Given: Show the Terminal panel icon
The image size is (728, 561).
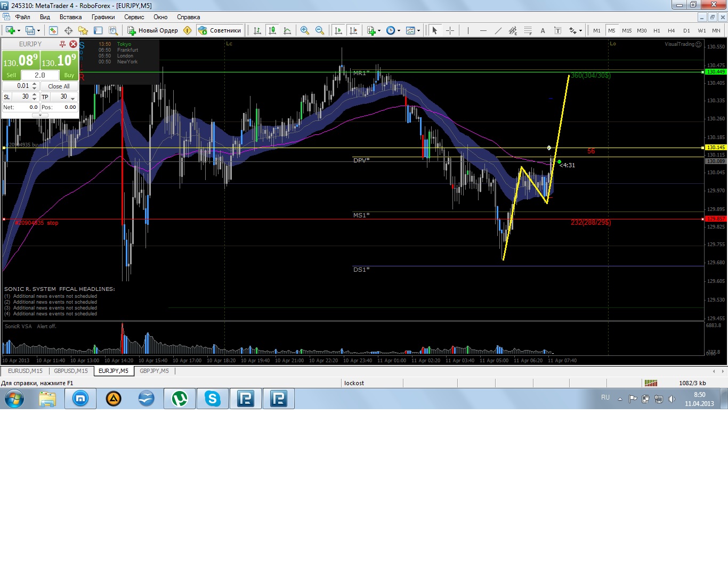Looking at the screenshot, I should point(98,30).
